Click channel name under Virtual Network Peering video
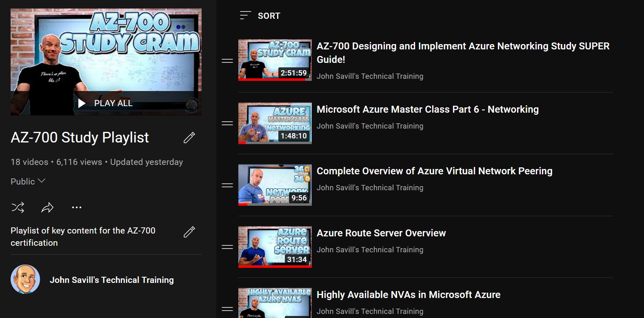The height and width of the screenshot is (318, 644). click(370, 188)
